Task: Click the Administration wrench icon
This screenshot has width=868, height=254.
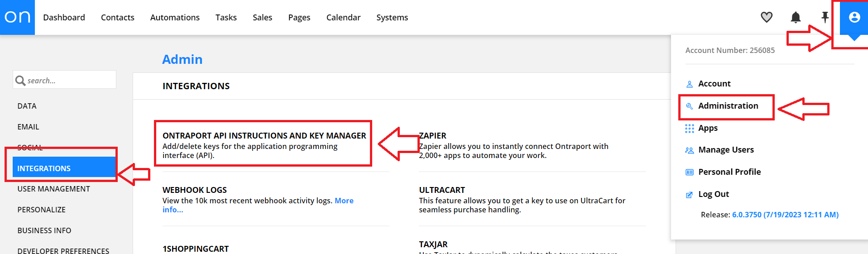Action: (x=690, y=106)
